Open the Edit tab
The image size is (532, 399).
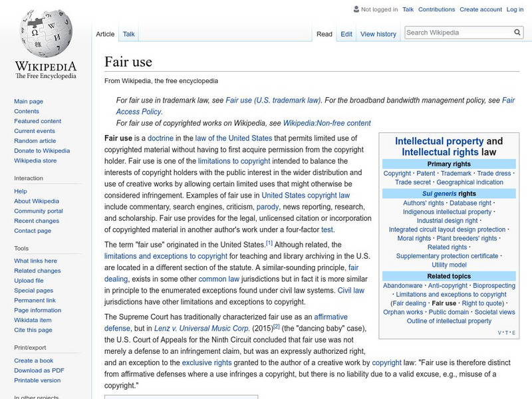tap(346, 34)
